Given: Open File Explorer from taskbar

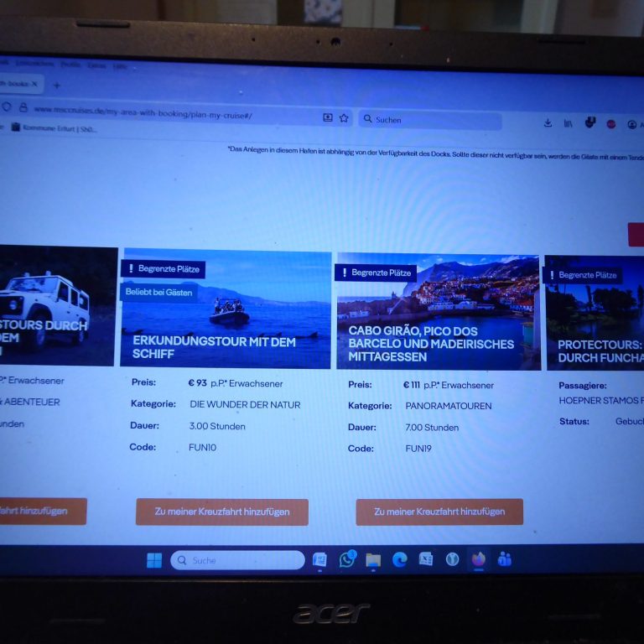Looking at the screenshot, I should 373,559.
